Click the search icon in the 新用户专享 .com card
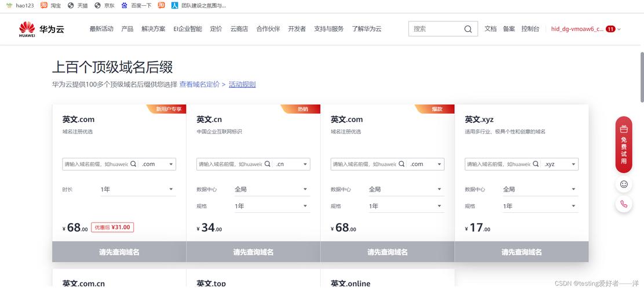 133,164
